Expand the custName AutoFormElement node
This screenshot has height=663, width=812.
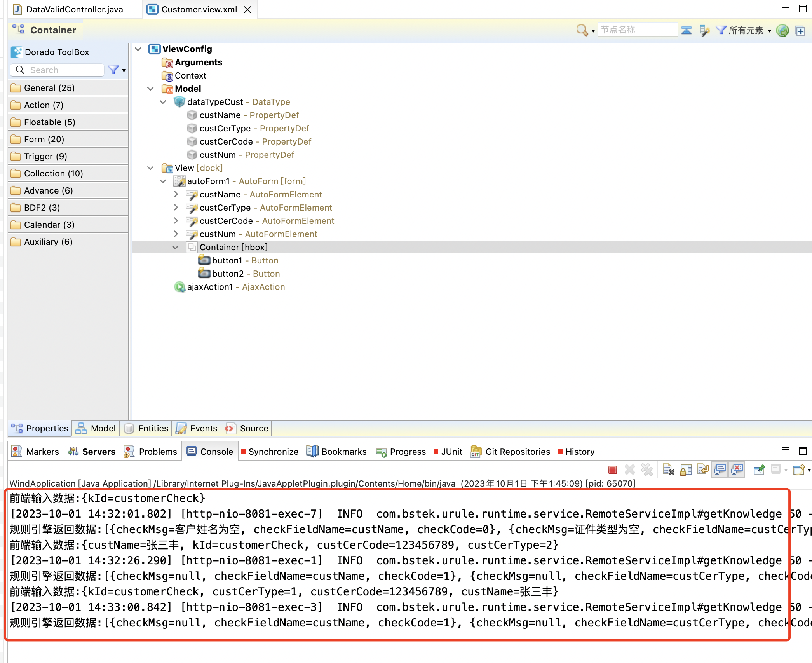pos(176,194)
